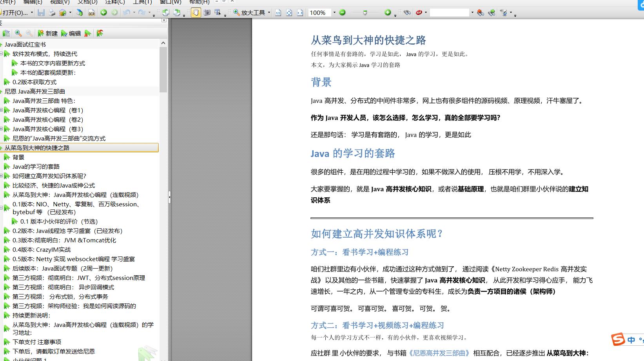Screen dimensions: 644x361
Task: Expand Java高并发核心编程（卷3）bookmark
Action: coord(1,129)
